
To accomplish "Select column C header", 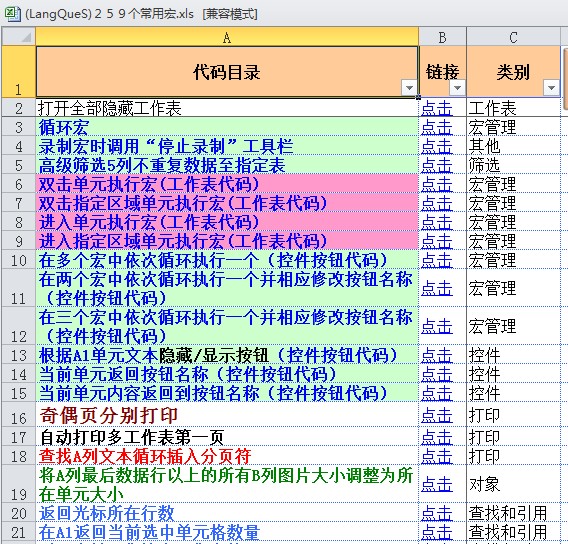I will [x=513, y=37].
